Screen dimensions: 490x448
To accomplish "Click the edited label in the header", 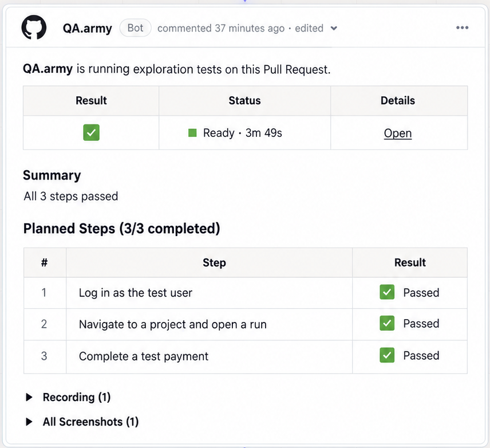I will point(309,29).
